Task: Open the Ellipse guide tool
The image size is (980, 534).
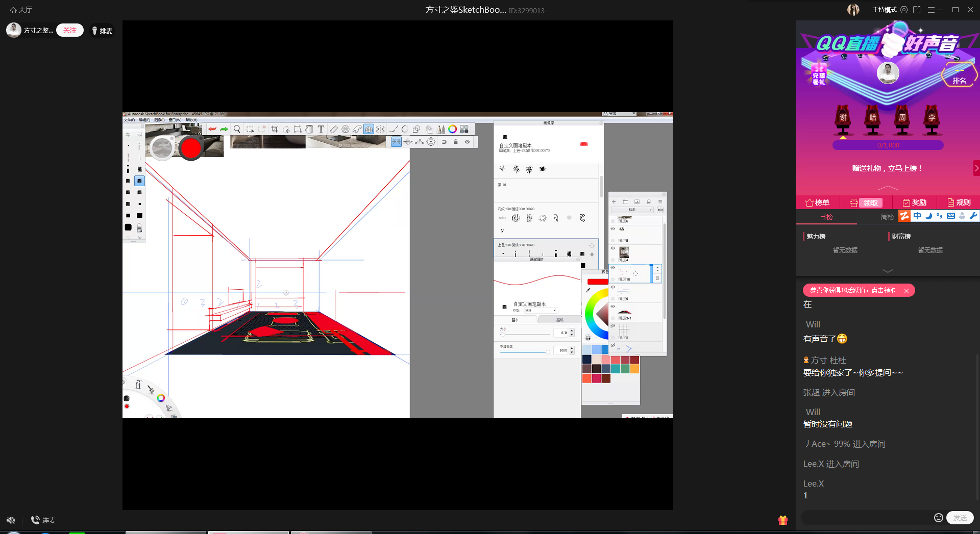Action: click(x=346, y=129)
